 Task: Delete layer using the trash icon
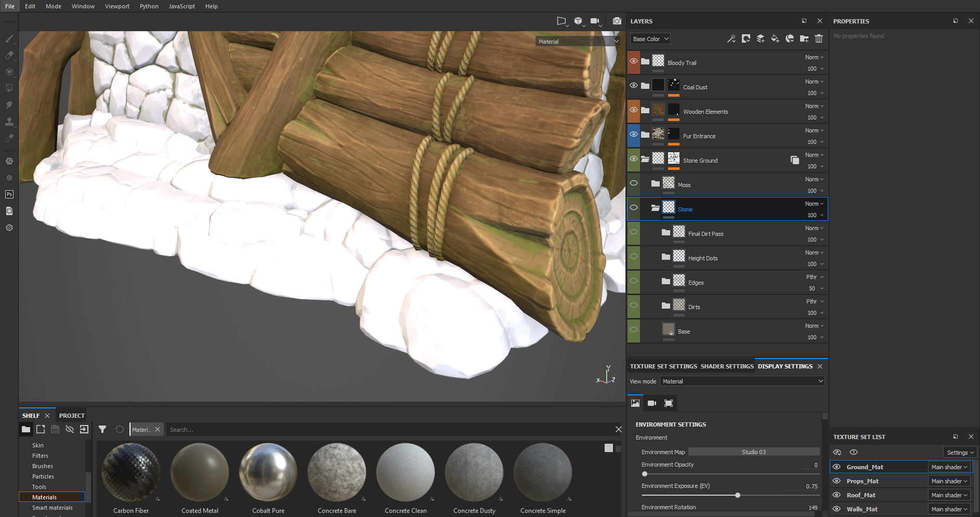[819, 39]
